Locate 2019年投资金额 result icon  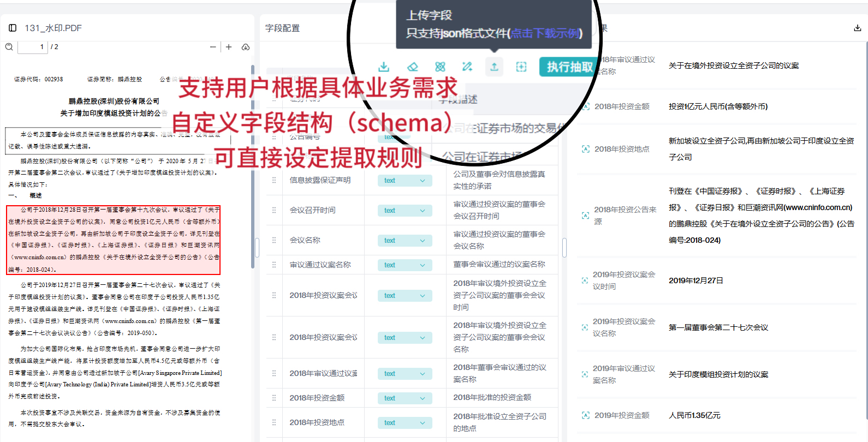[x=586, y=415]
